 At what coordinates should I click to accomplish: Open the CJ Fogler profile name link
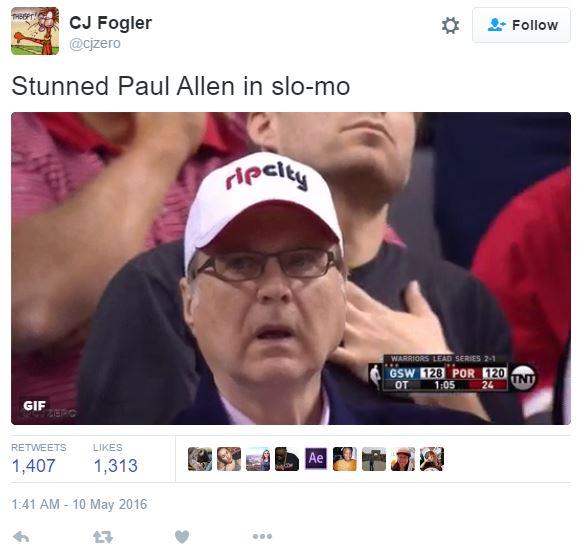110,23
